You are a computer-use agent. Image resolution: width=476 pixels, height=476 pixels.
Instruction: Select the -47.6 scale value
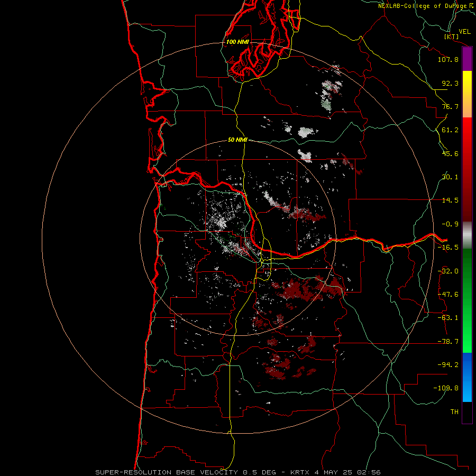click(448, 295)
